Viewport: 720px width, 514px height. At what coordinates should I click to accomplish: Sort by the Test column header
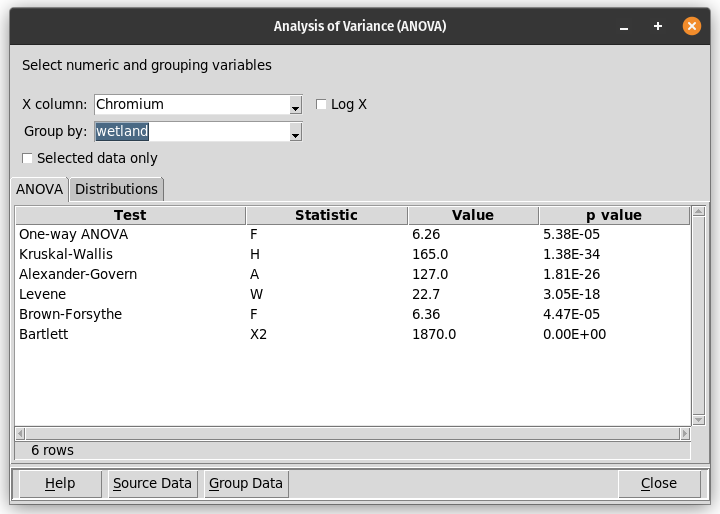click(x=130, y=215)
